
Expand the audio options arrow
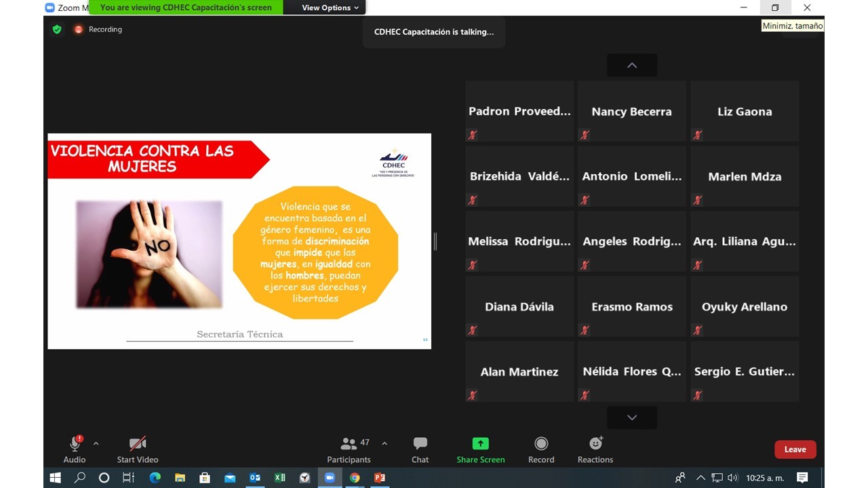click(96, 443)
